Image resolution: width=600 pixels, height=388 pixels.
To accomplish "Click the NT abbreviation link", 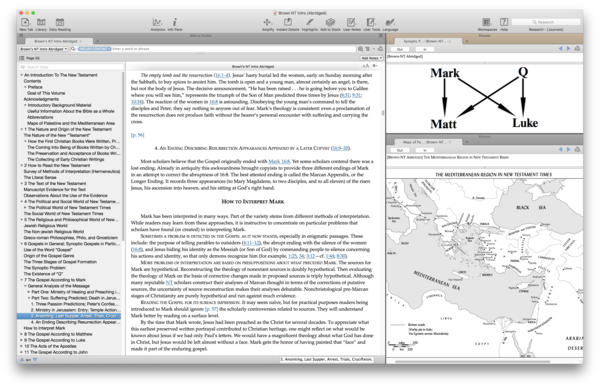I will pyautogui.click(x=169, y=282).
